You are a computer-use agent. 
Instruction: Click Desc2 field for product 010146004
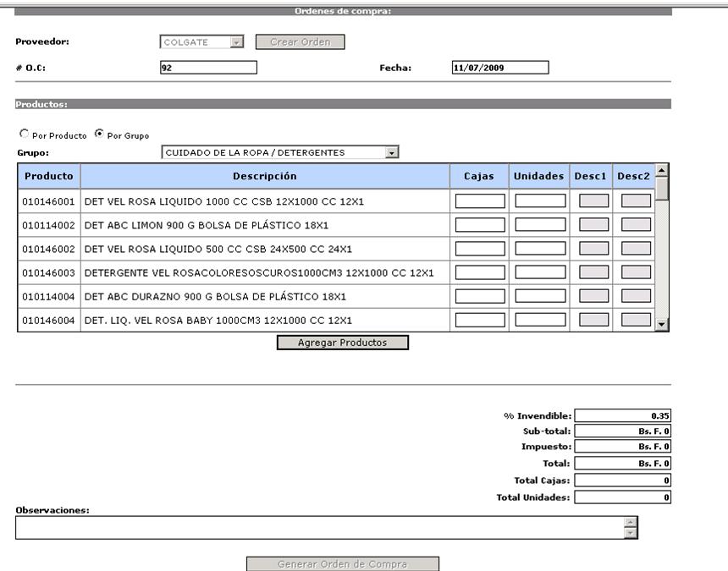point(636,320)
